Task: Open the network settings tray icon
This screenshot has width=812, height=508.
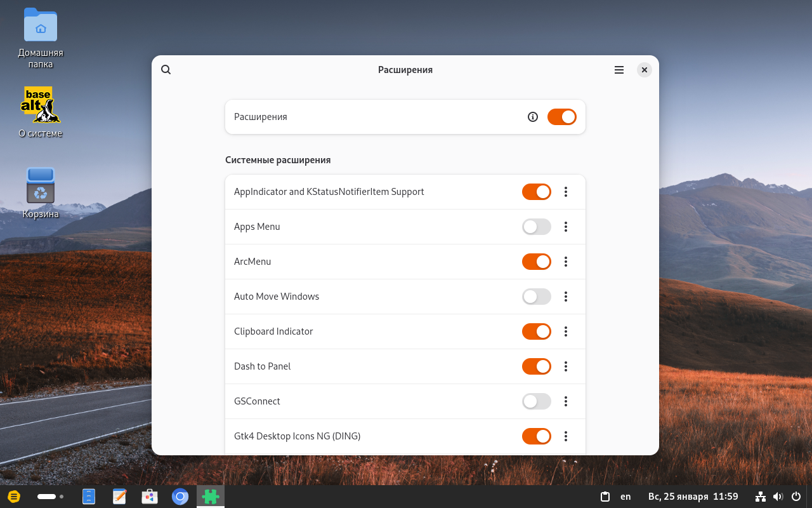Action: pos(760,496)
